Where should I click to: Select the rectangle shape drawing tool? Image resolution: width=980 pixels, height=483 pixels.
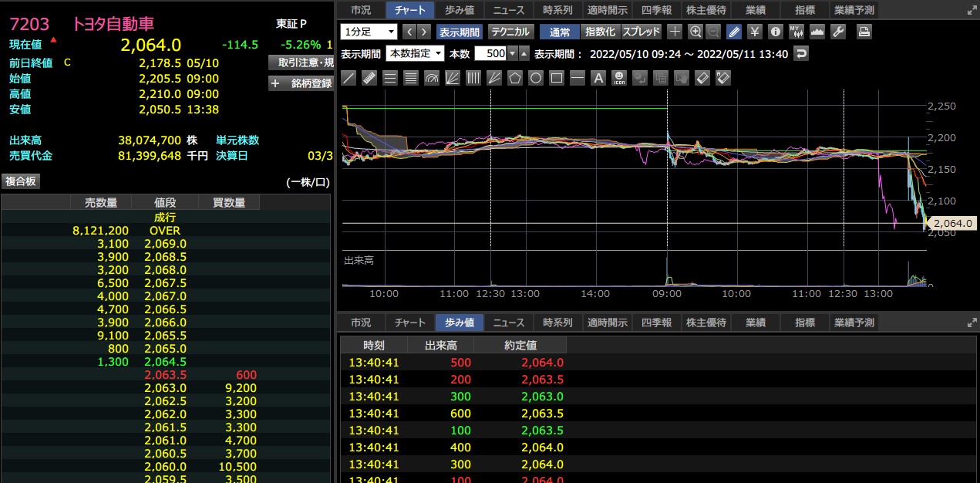tap(557, 78)
